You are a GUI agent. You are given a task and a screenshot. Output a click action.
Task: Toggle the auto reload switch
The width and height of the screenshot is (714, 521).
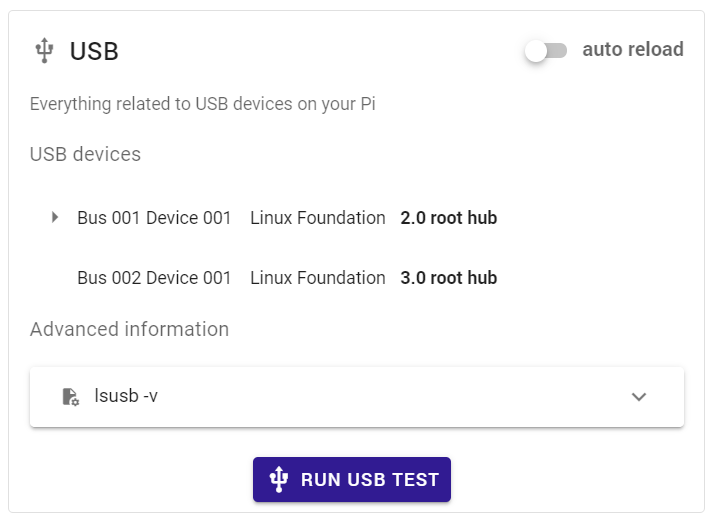[546, 51]
